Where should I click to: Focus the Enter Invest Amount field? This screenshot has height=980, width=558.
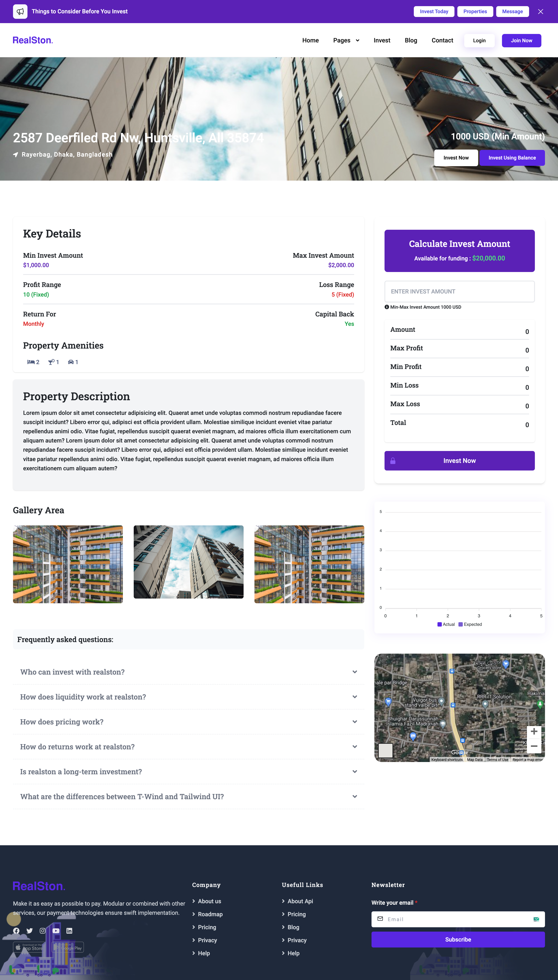[459, 292]
